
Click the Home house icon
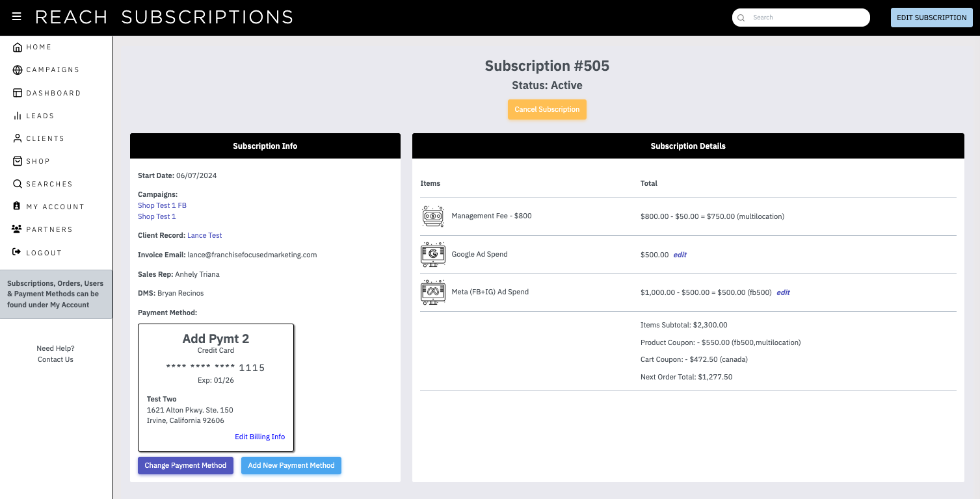(18, 47)
